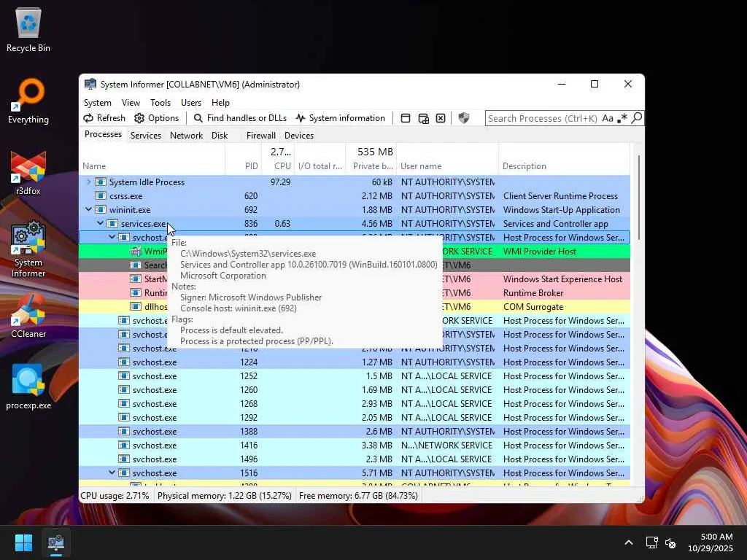Screen dimensions: 747x560
Task: Click the Find window toolbar icon
Action: pos(406,118)
